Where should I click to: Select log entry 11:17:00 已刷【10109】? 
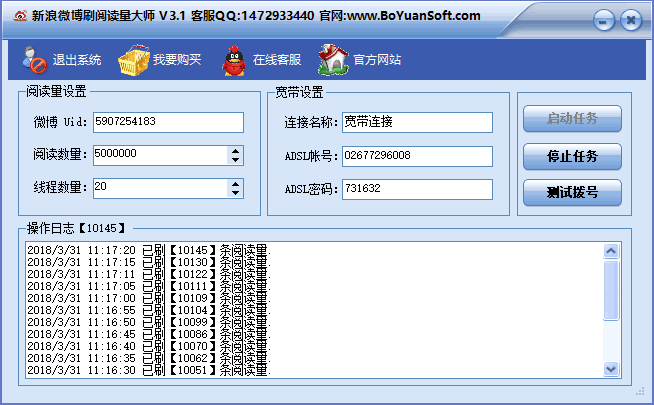coord(149,299)
